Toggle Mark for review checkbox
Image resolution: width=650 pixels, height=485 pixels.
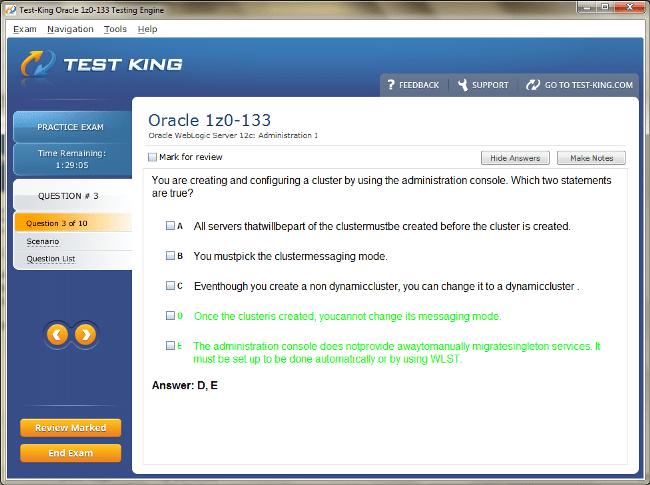pyautogui.click(x=153, y=157)
